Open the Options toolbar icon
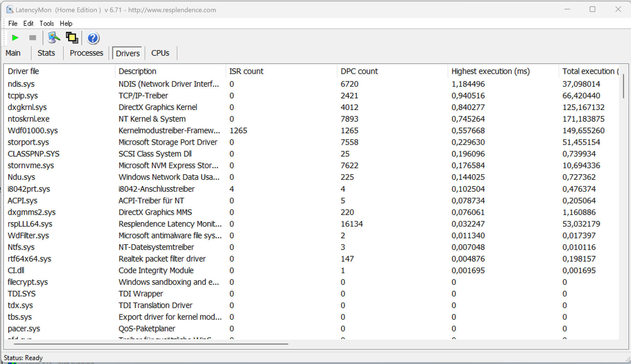631x364 pixels. pyautogui.click(x=54, y=38)
